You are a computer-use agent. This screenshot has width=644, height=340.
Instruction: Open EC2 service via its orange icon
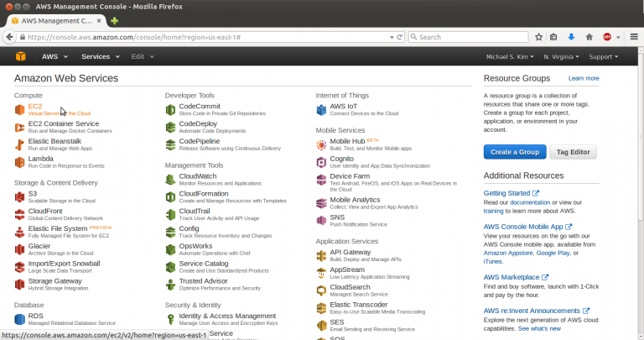(20, 110)
